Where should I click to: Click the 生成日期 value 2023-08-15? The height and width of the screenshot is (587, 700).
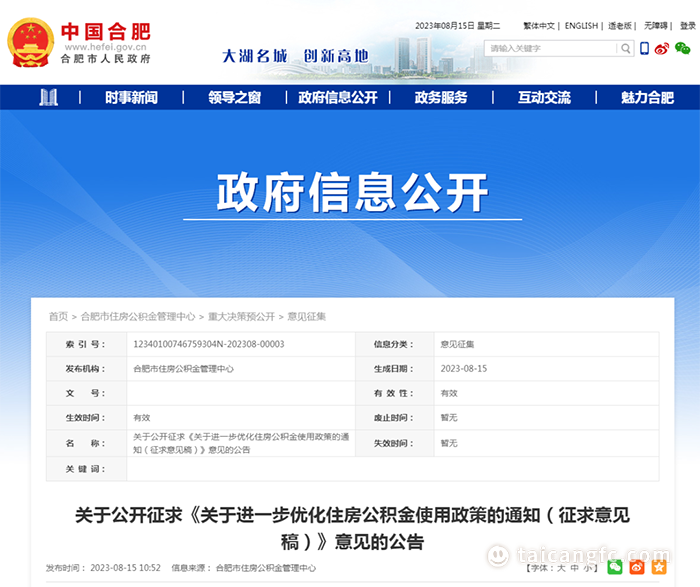(464, 369)
